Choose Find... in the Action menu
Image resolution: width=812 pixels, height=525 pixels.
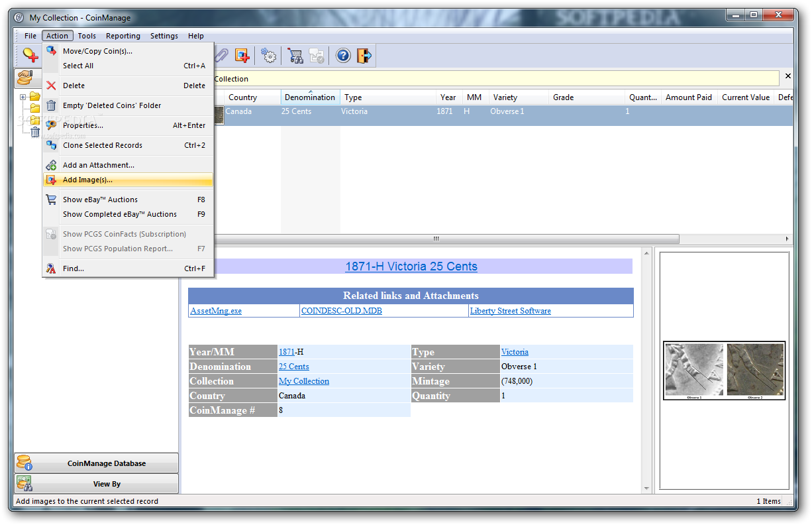(x=128, y=268)
